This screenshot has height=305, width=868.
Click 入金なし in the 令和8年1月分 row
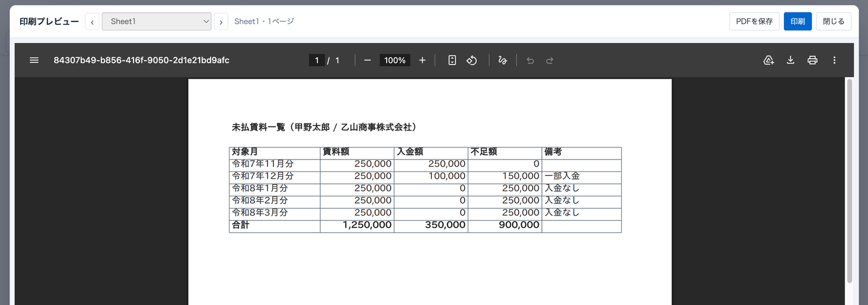(562, 188)
